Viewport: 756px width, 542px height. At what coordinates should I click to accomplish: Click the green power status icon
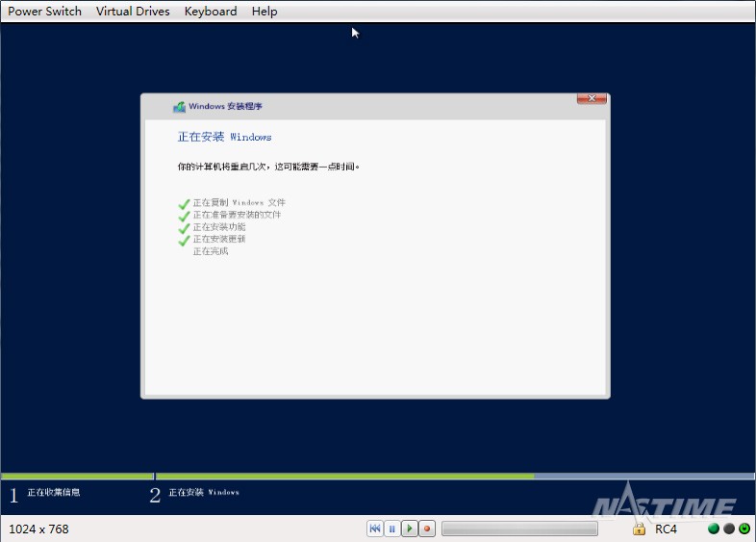744,529
